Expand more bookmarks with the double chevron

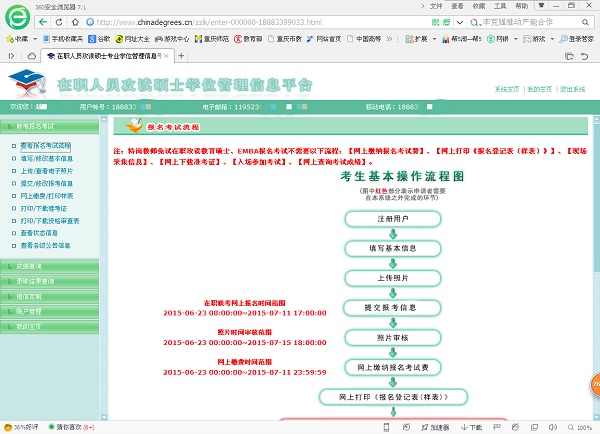[389, 39]
